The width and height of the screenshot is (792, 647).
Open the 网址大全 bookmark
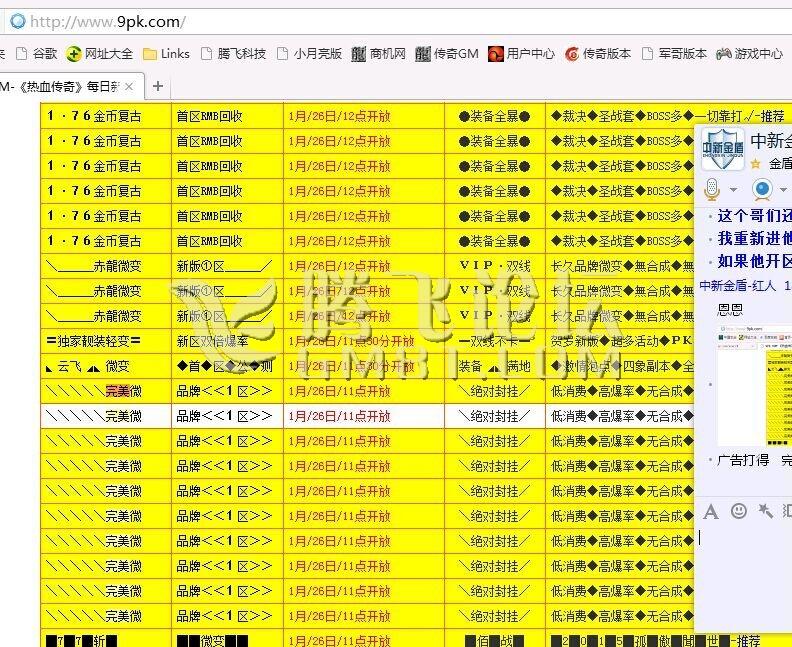coord(100,54)
